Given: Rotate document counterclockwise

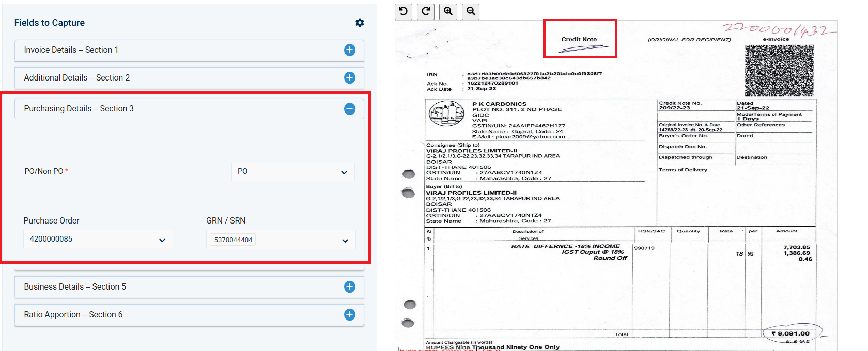Looking at the screenshot, I should coord(404,11).
